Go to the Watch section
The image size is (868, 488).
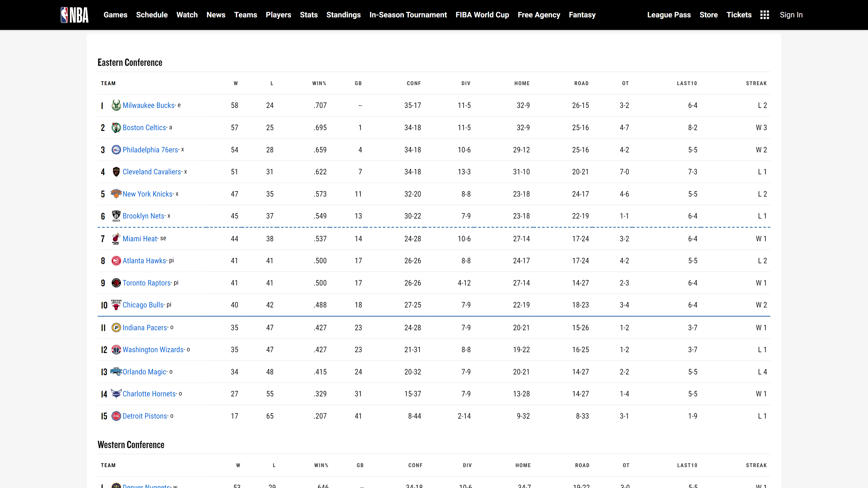point(187,15)
